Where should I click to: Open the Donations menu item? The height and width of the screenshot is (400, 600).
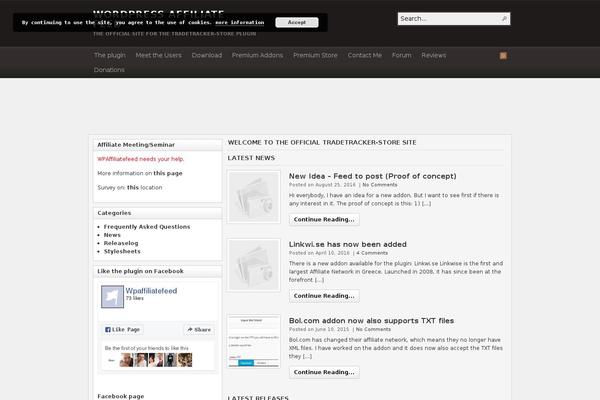coord(109,70)
